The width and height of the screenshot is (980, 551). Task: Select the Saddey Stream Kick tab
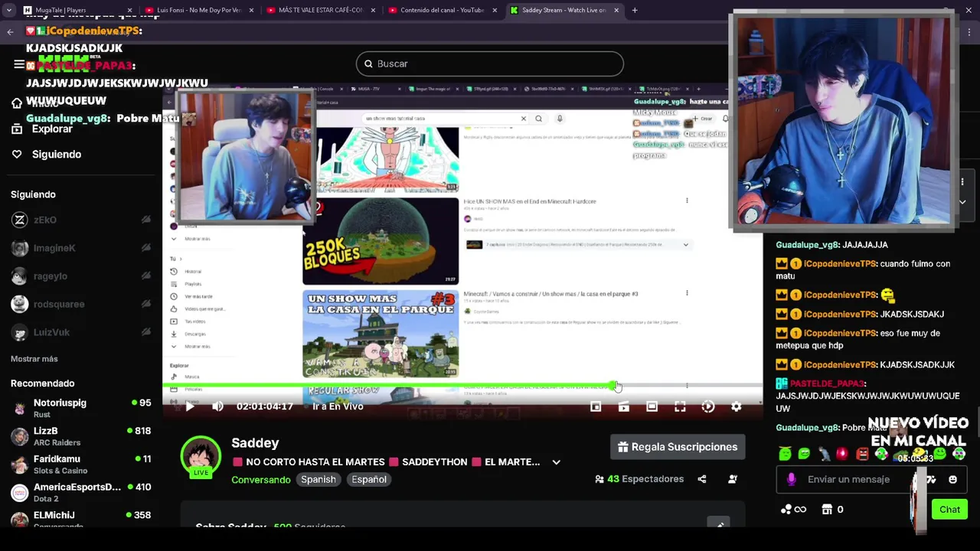tap(564, 10)
